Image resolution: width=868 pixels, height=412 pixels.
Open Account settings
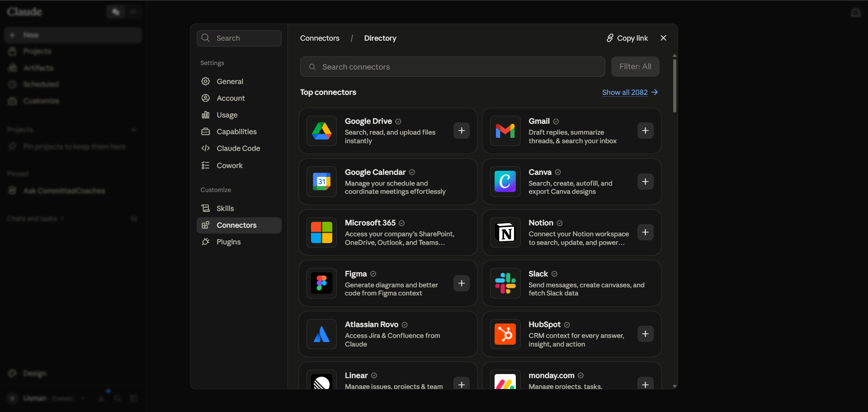tap(239, 98)
